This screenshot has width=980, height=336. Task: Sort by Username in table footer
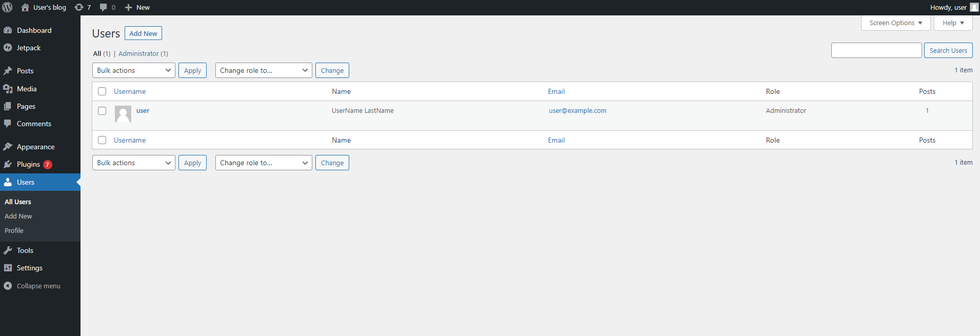click(130, 140)
